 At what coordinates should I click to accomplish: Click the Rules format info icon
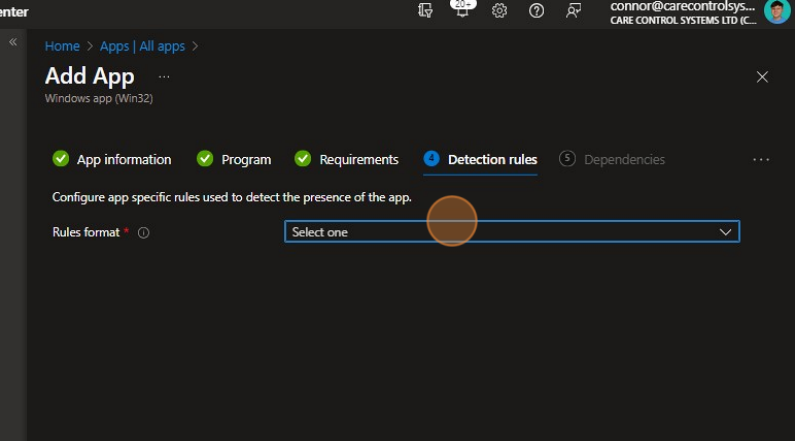pyautogui.click(x=143, y=232)
